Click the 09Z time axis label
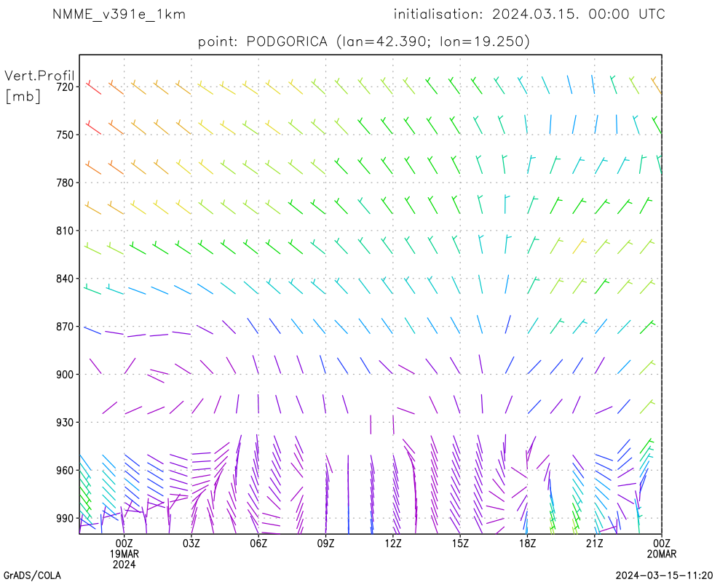This screenshot has height=582, width=728. pyautogui.click(x=325, y=543)
